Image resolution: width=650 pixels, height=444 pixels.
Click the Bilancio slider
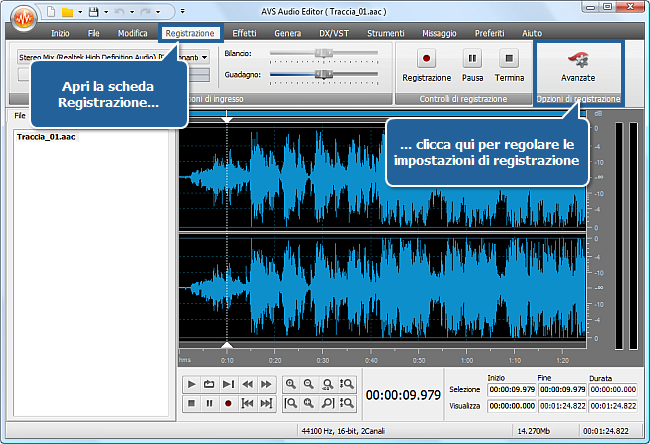point(325,54)
